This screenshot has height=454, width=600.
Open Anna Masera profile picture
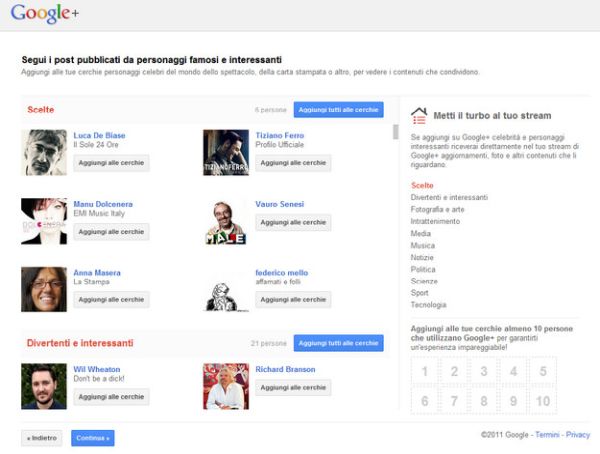[44, 289]
